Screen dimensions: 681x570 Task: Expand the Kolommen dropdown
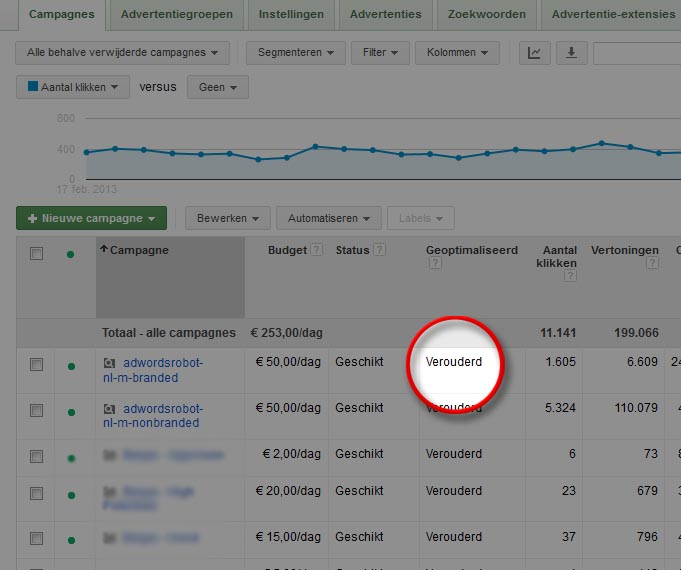tap(457, 53)
